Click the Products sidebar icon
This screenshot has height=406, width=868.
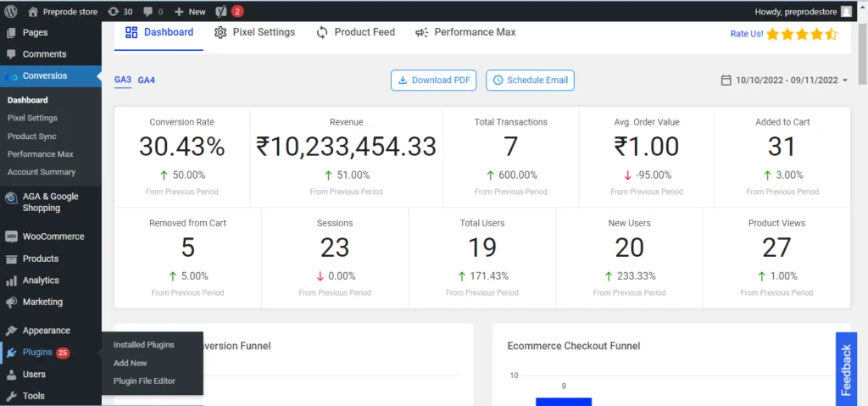11,259
